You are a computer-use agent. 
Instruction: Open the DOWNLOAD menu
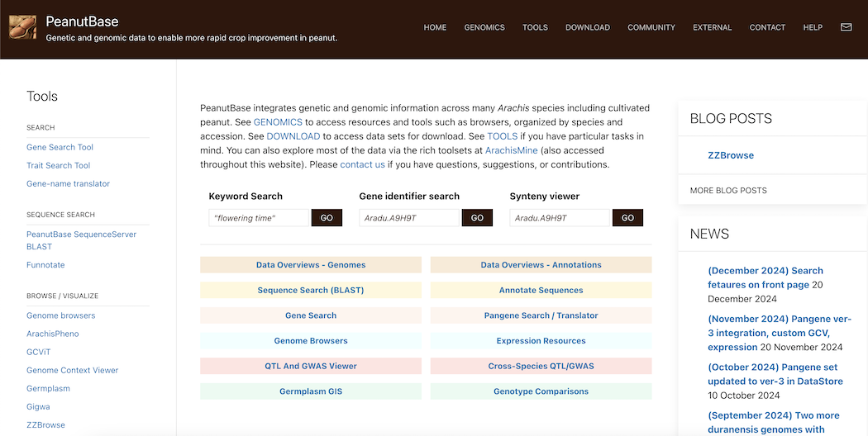click(x=587, y=27)
